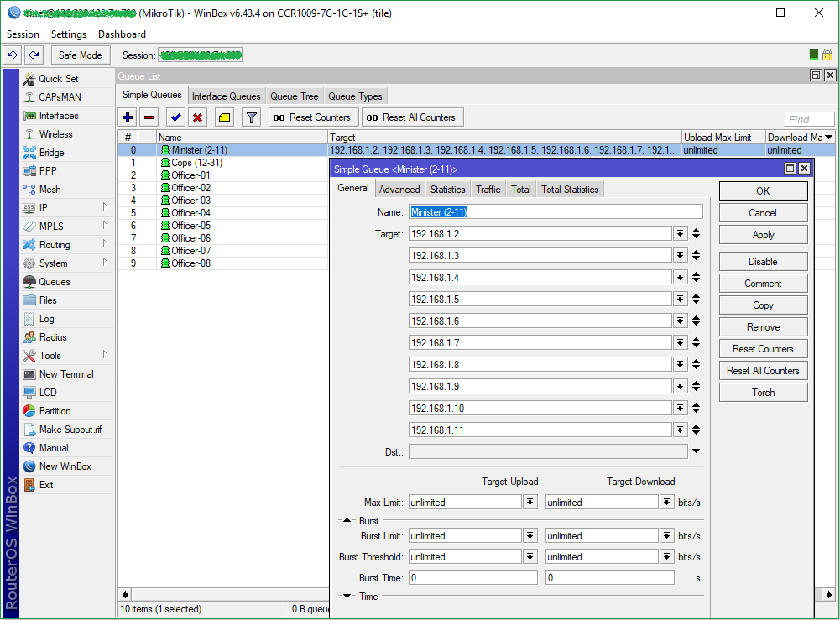Switch to the Queue Tree tab
Screen dimensions: 840x620
pos(294,95)
